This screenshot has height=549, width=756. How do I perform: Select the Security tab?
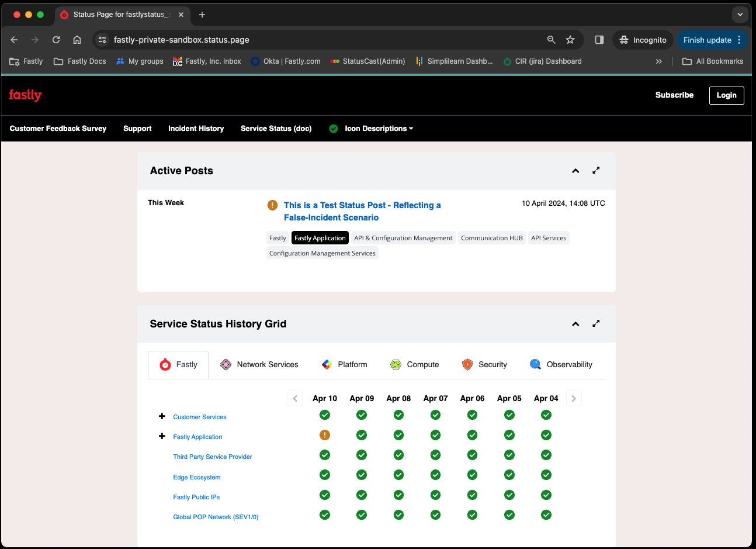(x=484, y=365)
